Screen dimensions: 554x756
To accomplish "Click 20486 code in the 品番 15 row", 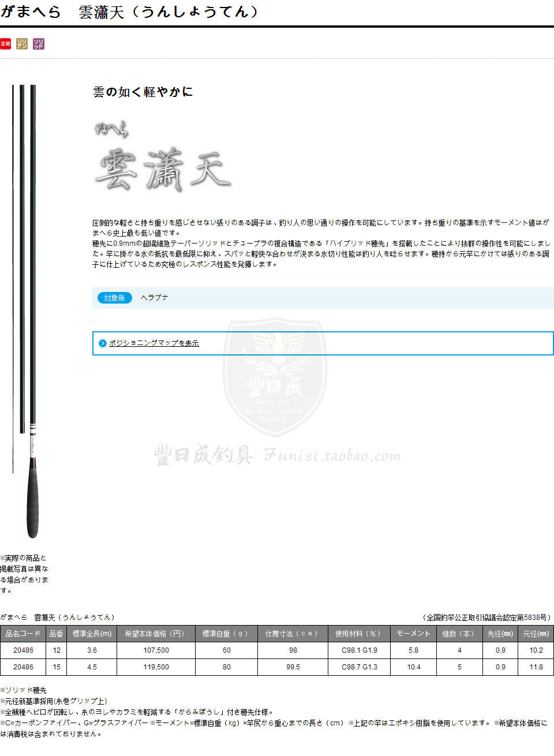I will pos(23,667).
